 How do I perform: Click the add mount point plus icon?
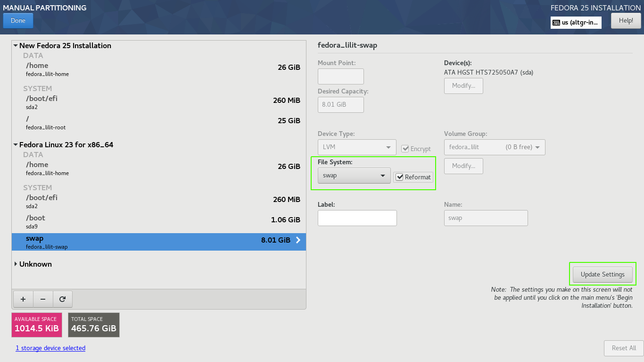point(23,299)
